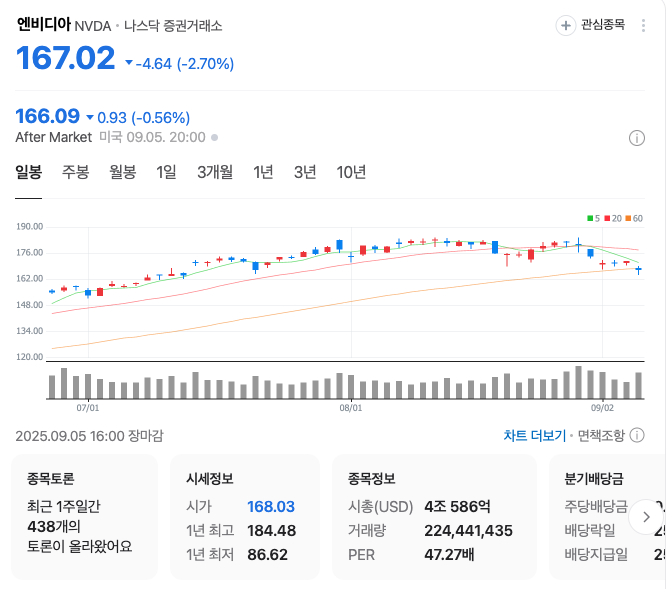The width and height of the screenshot is (667, 589).
Task: Click the 09/02 date label on chart axis
Action: (602, 408)
